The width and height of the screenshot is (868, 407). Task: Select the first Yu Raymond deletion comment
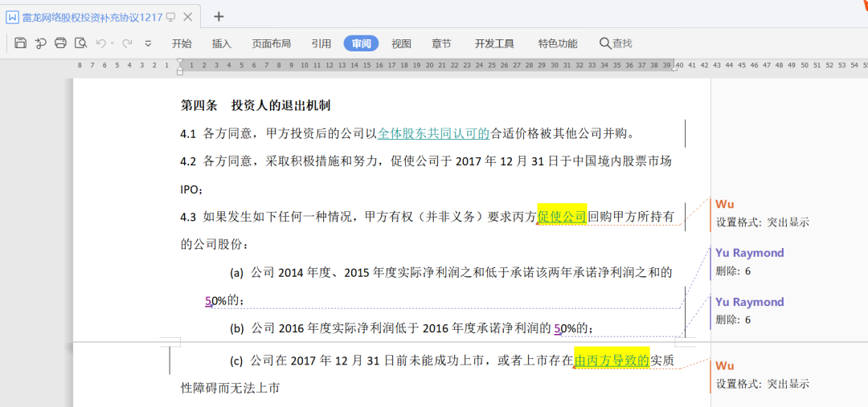coord(762,262)
